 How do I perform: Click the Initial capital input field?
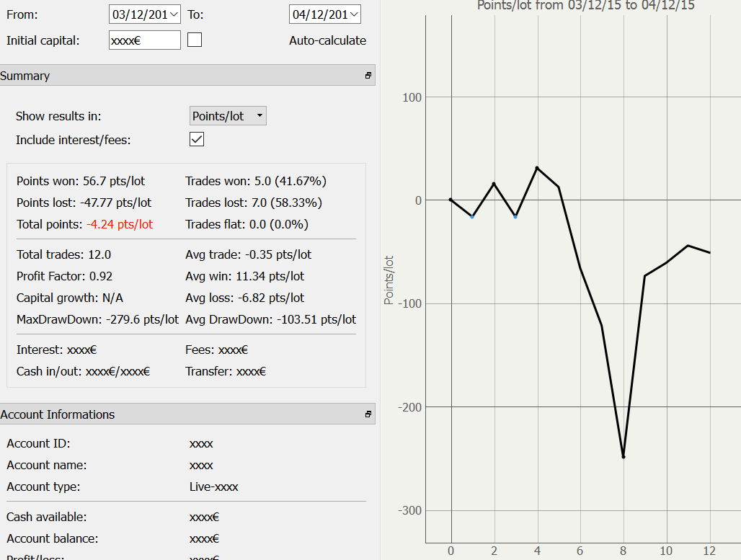click(144, 40)
